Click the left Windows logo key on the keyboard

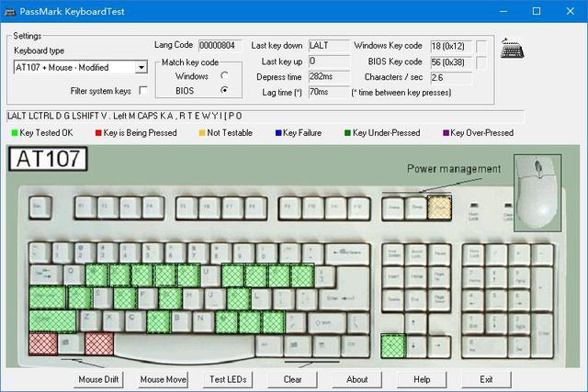pyautogui.click(x=71, y=343)
